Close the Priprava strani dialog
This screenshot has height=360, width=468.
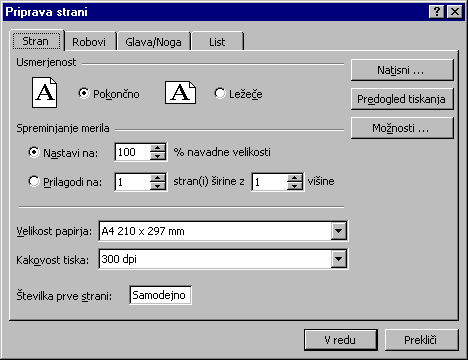455,12
